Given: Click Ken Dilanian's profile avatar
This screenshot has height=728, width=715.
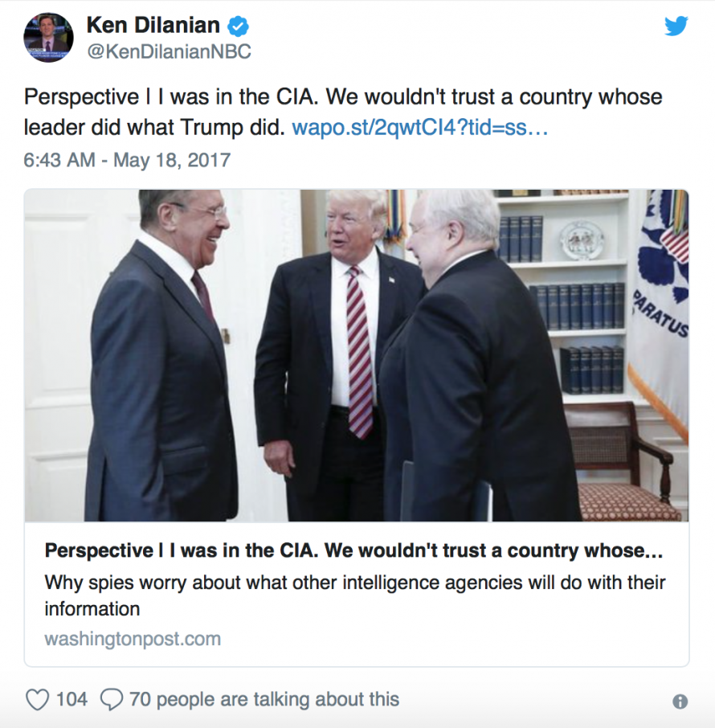Looking at the screenshot, I should coord(49,38).
